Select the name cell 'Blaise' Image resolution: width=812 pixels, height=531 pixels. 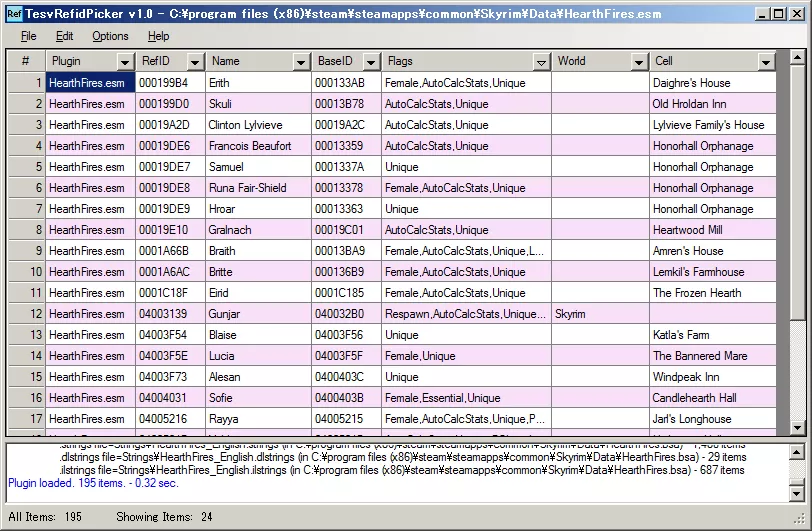pyautogui.click(x=258, y=335)
